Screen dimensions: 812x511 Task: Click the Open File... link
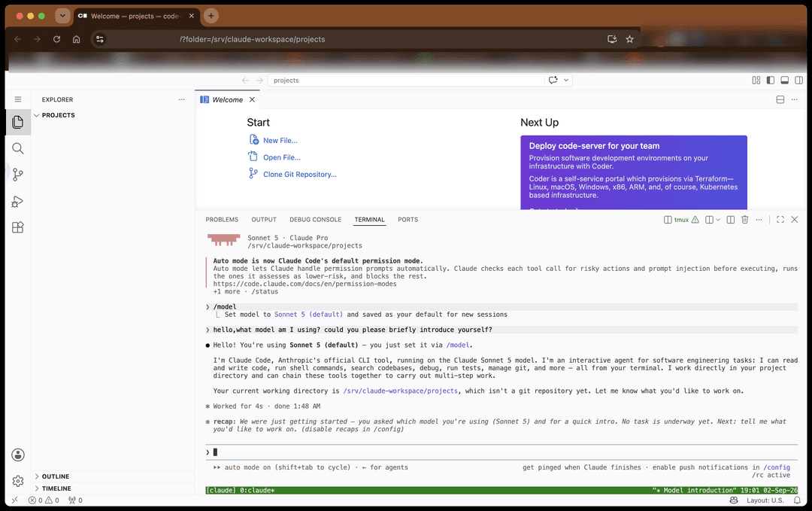(x=282, y=157)
